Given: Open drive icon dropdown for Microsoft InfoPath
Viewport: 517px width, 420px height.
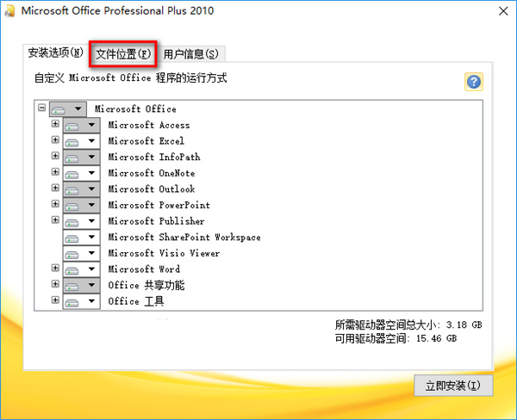Looking at the screenshot, I should coord(81,157).
